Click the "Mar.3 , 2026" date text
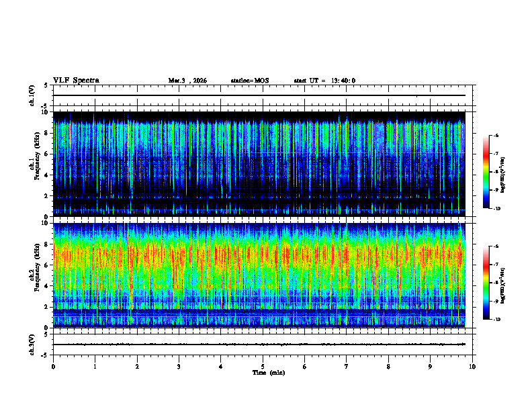The image size is (532, 411). click(x=187, y=81)
